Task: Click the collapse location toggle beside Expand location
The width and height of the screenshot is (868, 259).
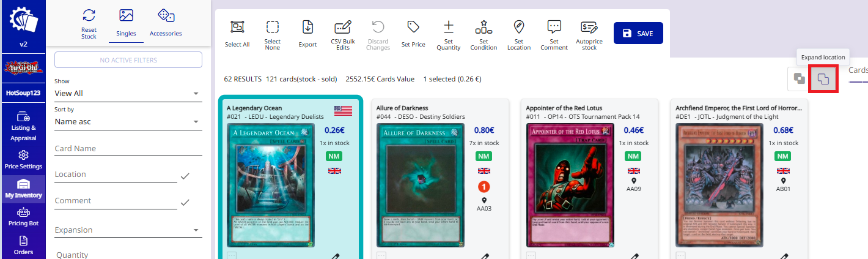Action: [798, 79]
